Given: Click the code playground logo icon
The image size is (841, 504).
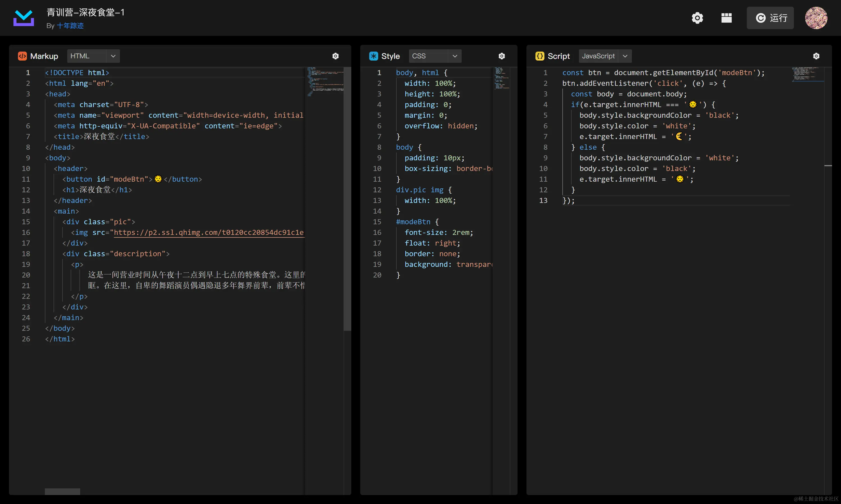Looking at the screenshot, I should [24, 18].
